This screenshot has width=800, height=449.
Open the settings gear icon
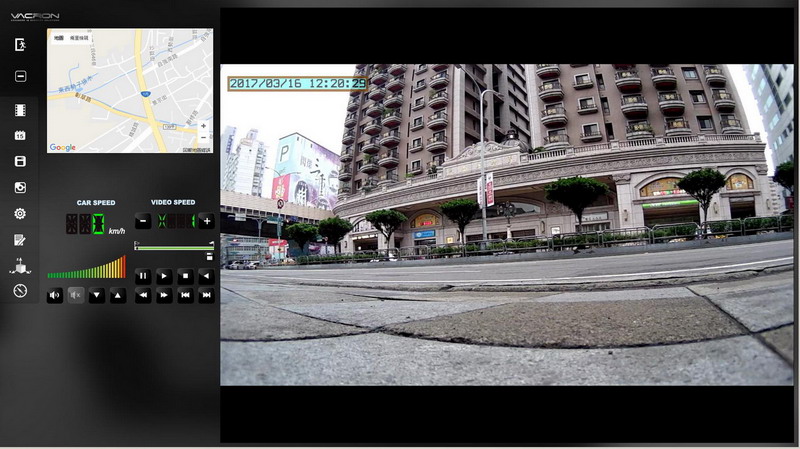click(20, 214)
